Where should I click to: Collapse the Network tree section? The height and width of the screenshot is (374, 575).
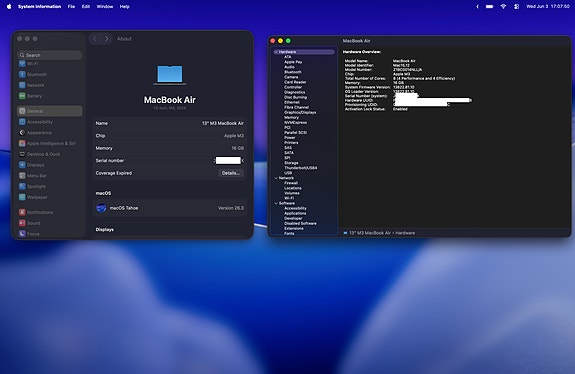coord(276,178)
